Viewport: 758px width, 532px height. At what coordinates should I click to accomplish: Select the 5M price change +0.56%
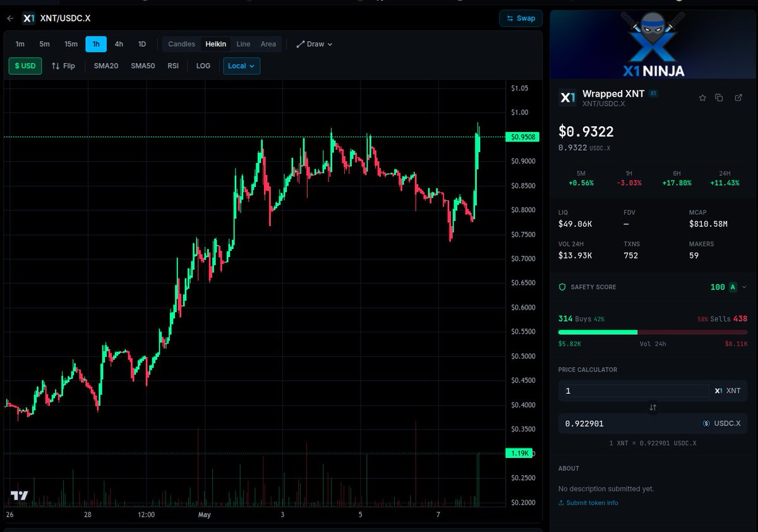[x=581, y=183]
